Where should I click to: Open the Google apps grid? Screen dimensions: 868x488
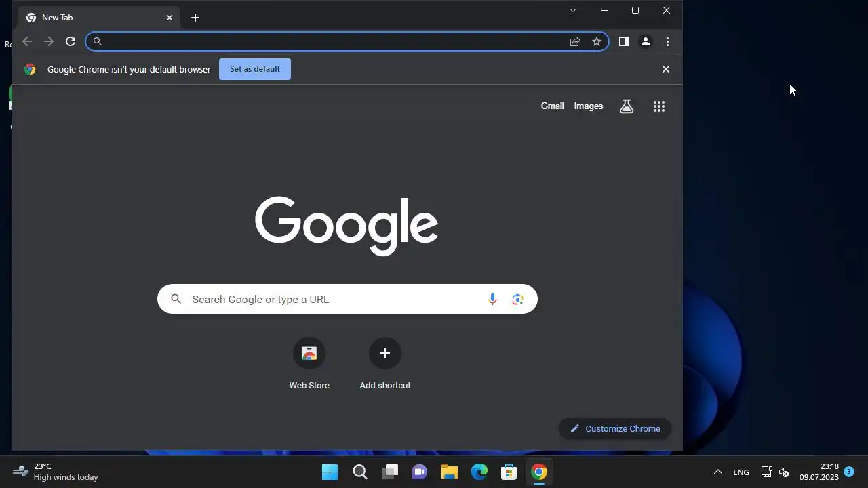click(x=659, y=106)
